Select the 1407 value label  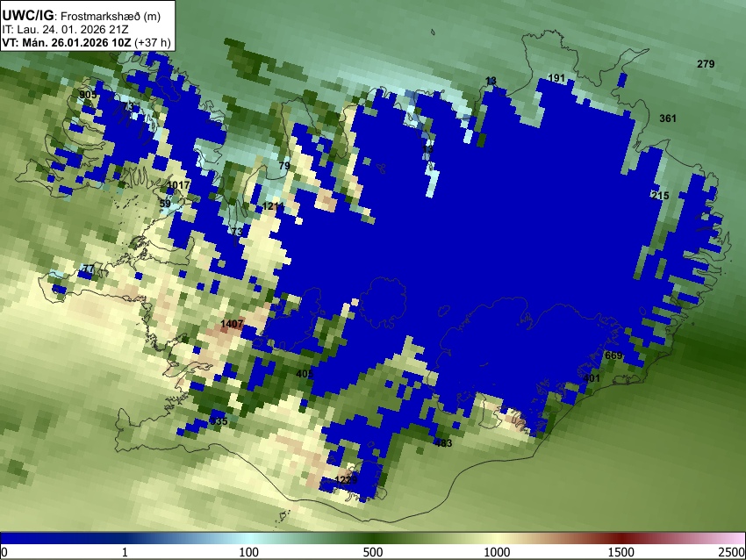pos(232,324)
